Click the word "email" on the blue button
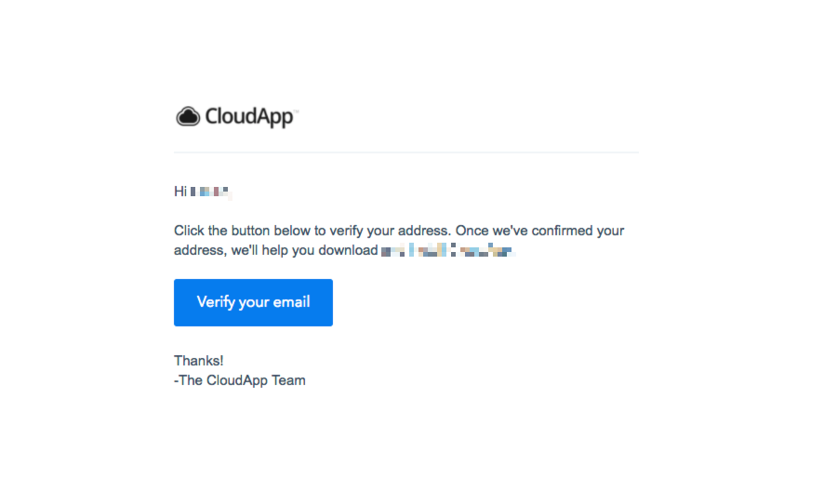The height and width of the screenshot is (504, 837). pos(291,302)
